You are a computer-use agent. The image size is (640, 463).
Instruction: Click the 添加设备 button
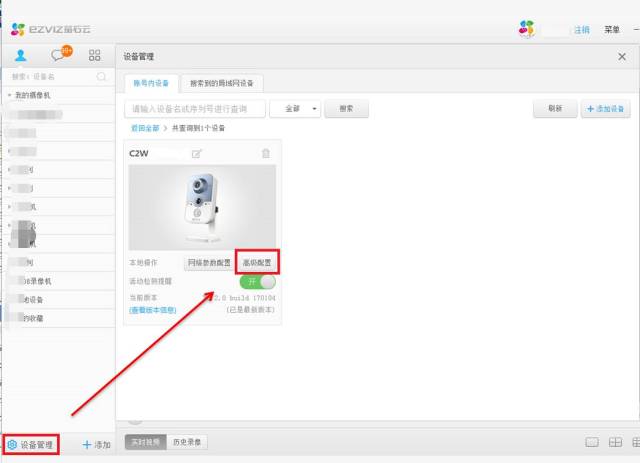[x=605, y=108]
